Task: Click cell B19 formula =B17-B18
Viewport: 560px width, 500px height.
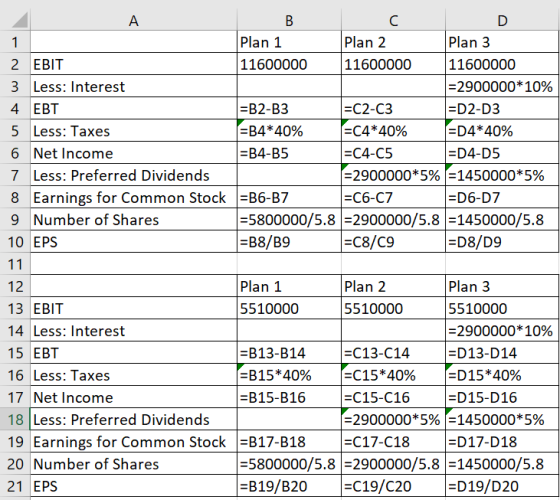Action: pyautogui.click(x=289, y=441)
